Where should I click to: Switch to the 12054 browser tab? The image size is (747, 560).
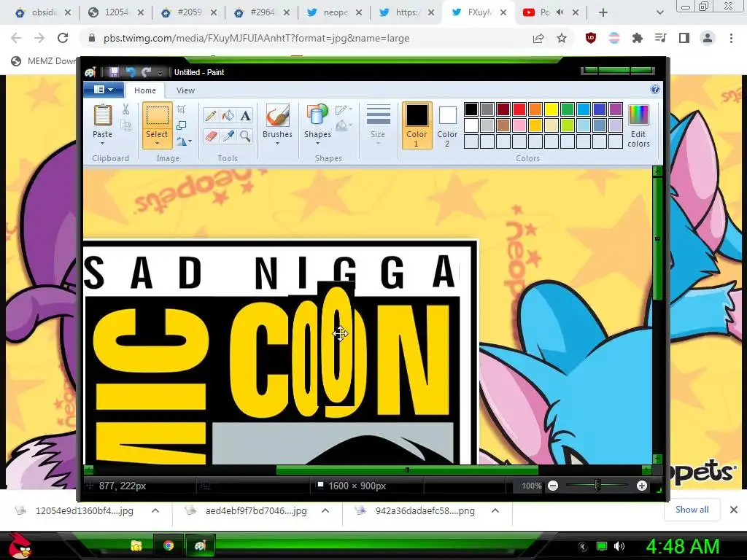point(116,12)
